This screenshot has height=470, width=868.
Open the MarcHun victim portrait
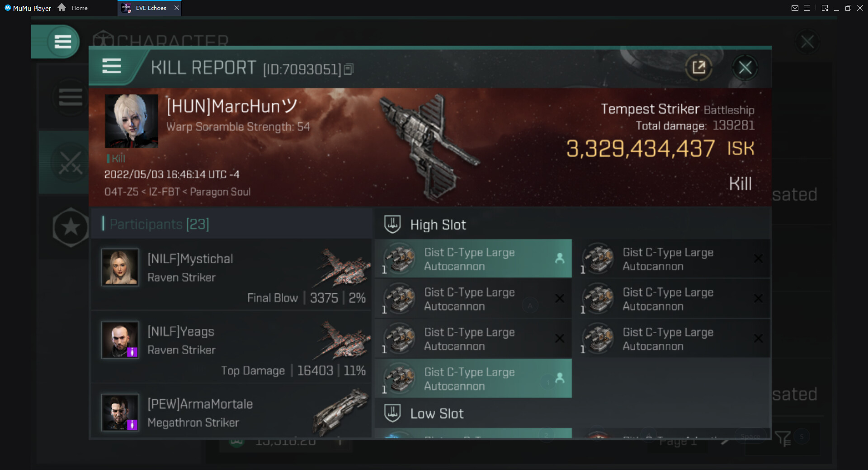(132, 121)
